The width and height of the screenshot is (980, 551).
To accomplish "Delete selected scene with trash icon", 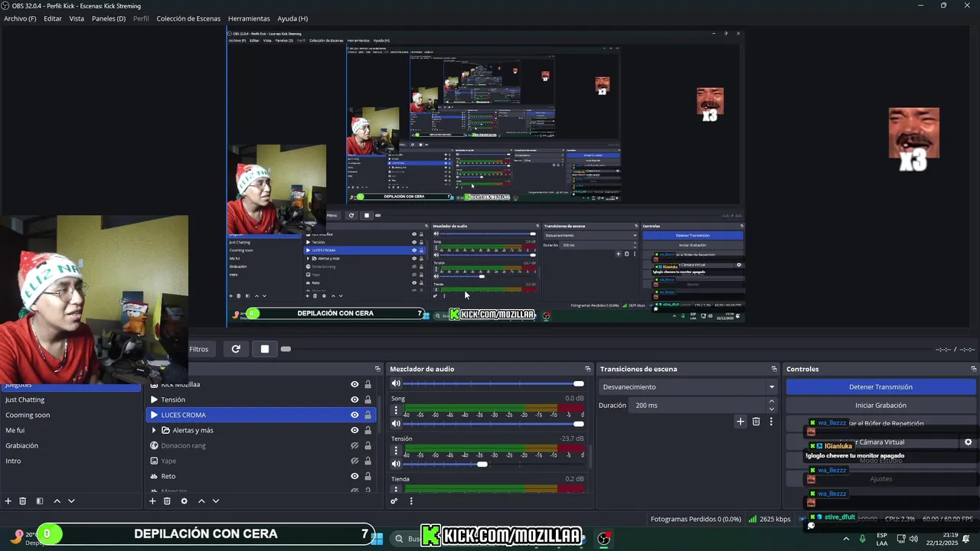I will coord(23,501).
